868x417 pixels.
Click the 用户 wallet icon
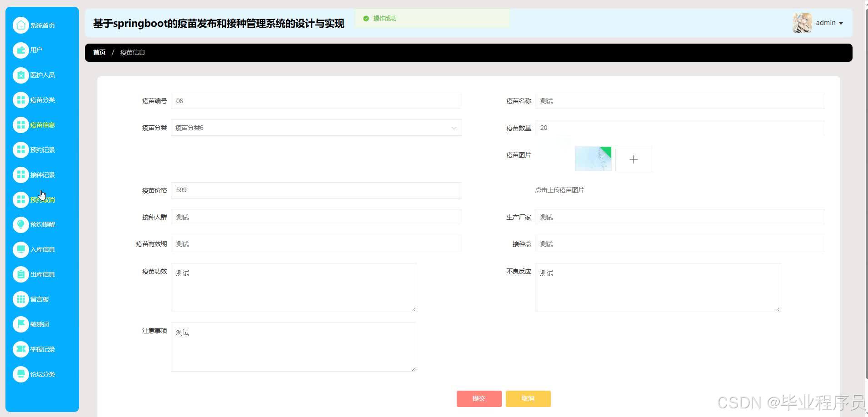click(x=21, y=50)
